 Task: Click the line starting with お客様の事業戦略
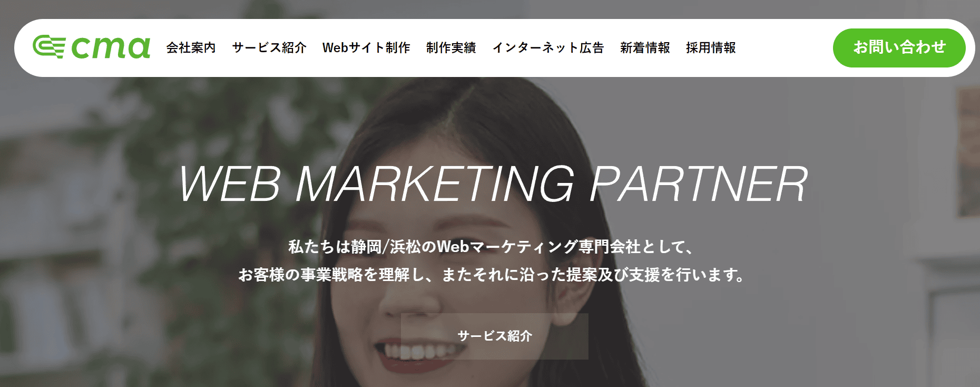[491, 275]
